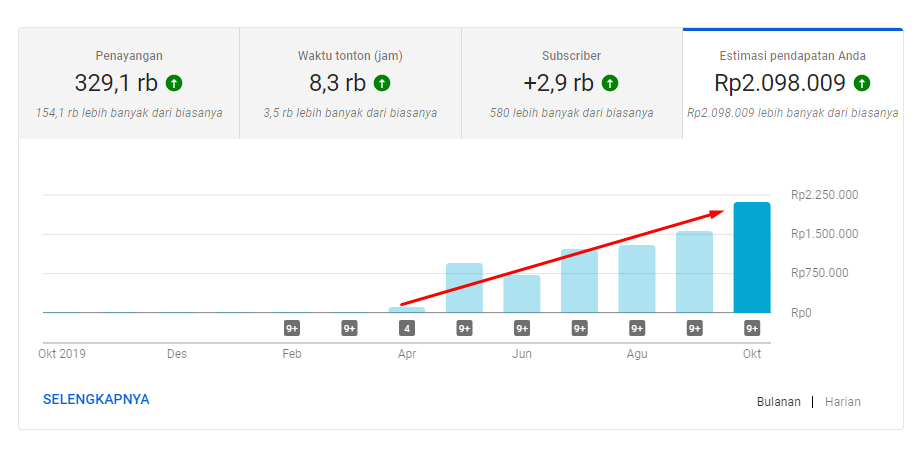Open the Penayangan metric tab
The height and width of the screenshot is (456, 915).
(x=129, y=83)
